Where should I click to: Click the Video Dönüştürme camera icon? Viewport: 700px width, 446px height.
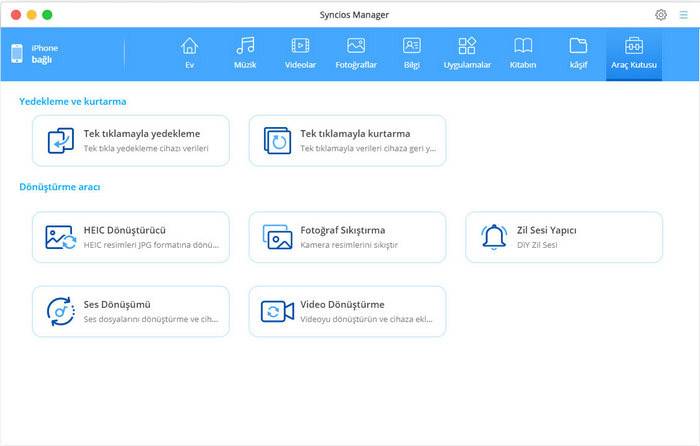coord(277,311)
